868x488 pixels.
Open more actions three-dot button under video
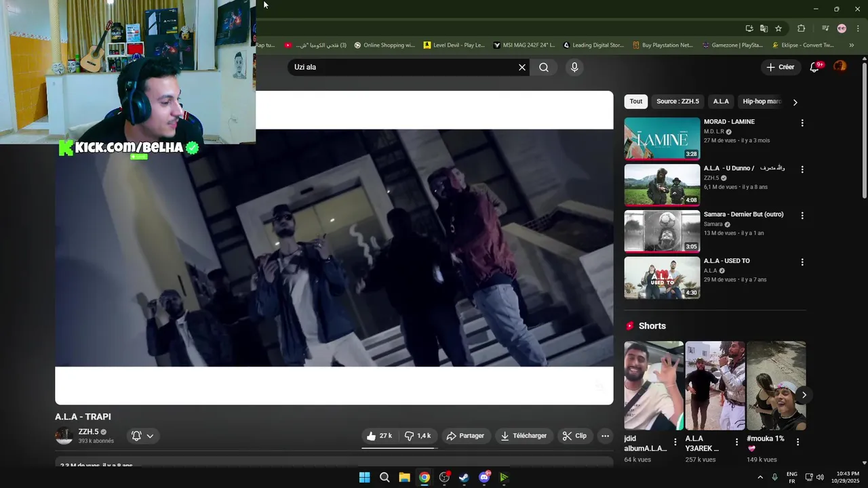[x=606, y=436]
